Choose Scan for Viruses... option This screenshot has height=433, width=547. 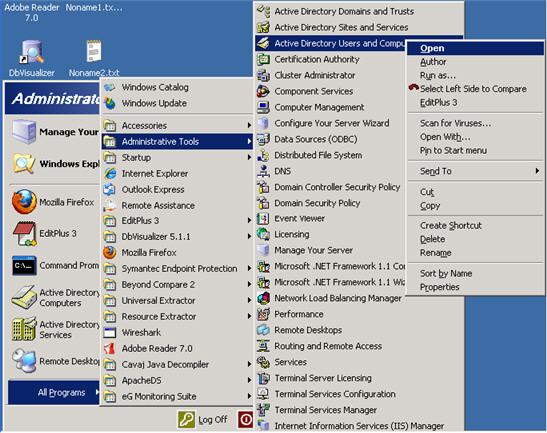click(475, 123)
